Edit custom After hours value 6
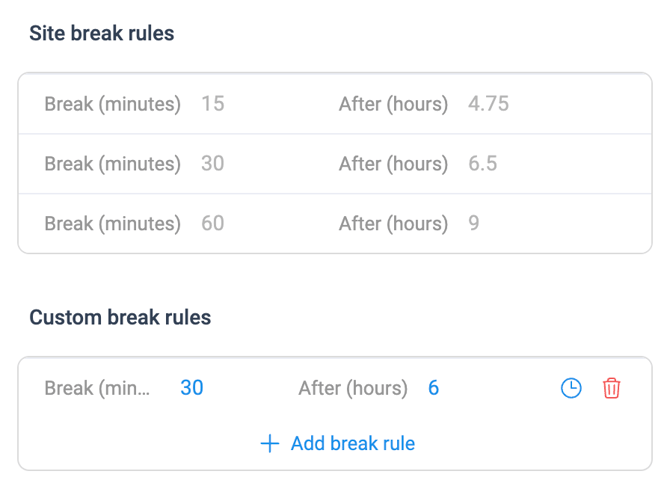 (433, 388)
